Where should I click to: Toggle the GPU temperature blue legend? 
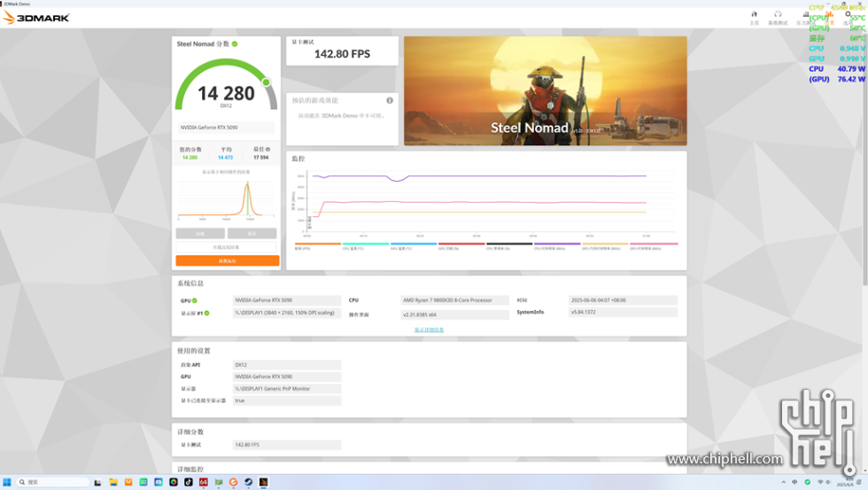coord(414,245)
